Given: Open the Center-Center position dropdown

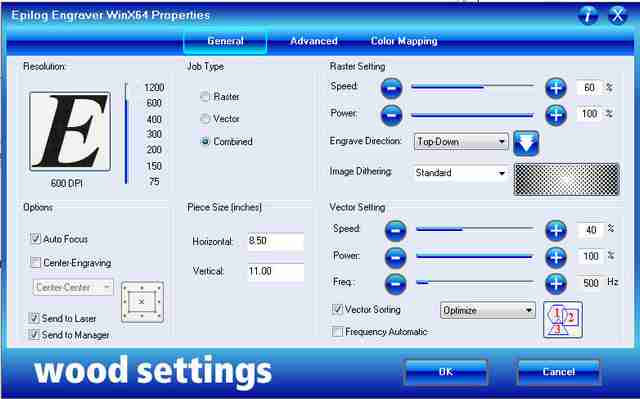Looking at the screenshot, I should tap(73, 287).
